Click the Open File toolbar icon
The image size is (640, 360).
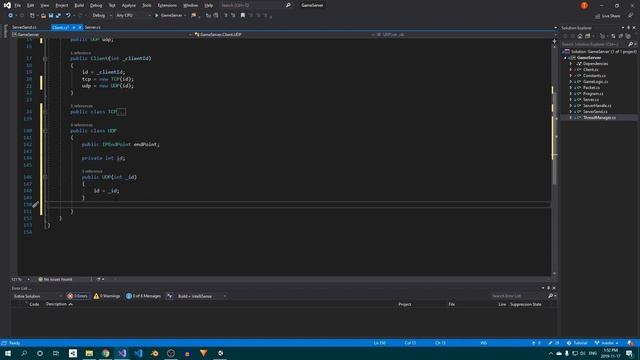click(x=43, y=16)
